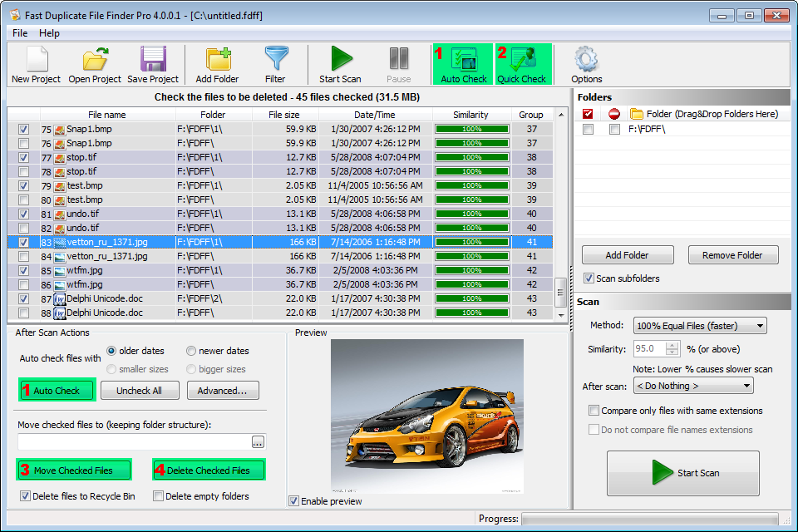This screenshot has width=798, height=532.
Task: Toggle 'Delete files to Recycle Bin' checkbox
Action: [25, 496]
